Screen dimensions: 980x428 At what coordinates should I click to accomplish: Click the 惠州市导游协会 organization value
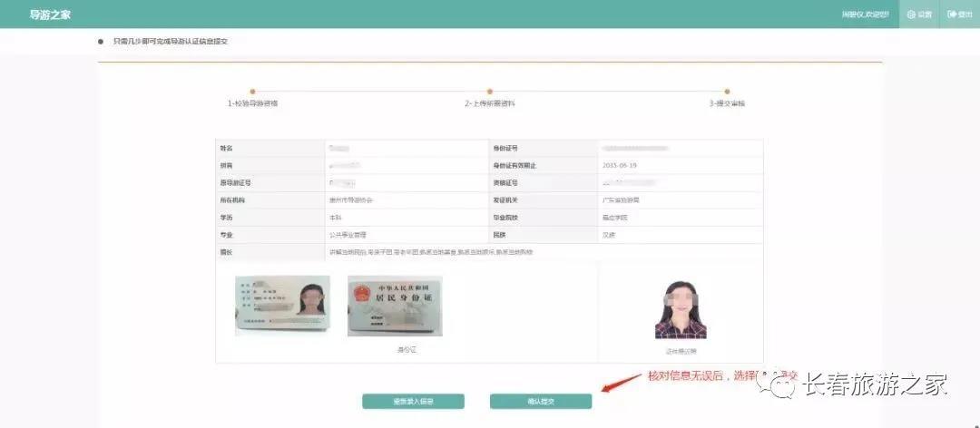(350, 199)
